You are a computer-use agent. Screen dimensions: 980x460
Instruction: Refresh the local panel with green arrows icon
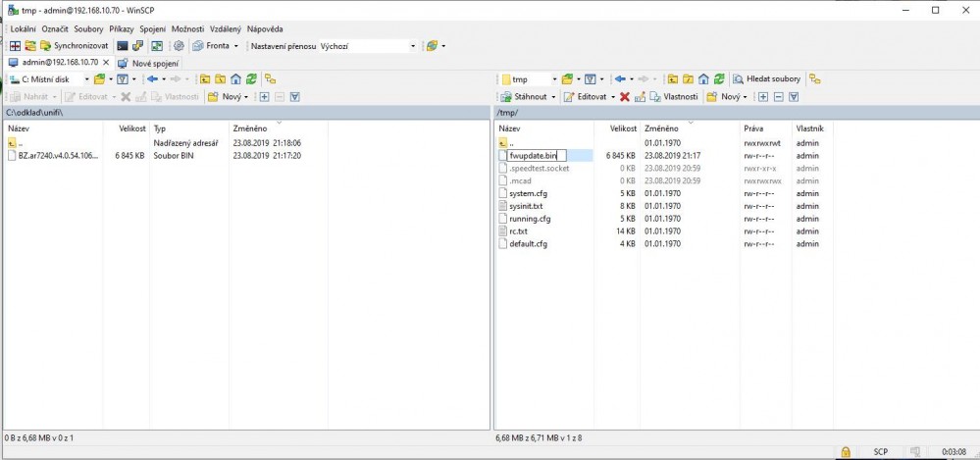coord(252,79)
